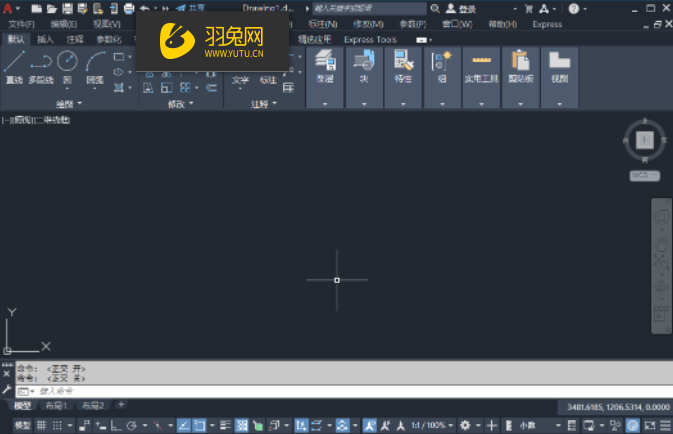Open the 窗口(W) menu

click(x=457, y=24)
